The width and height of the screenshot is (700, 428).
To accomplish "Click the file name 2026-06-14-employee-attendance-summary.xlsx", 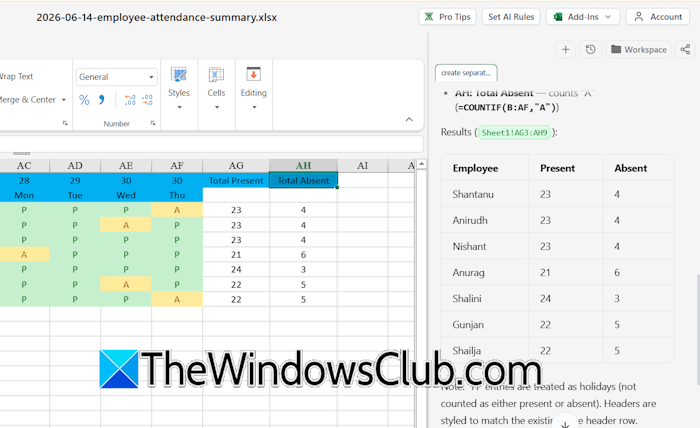I will coord(156,17).
